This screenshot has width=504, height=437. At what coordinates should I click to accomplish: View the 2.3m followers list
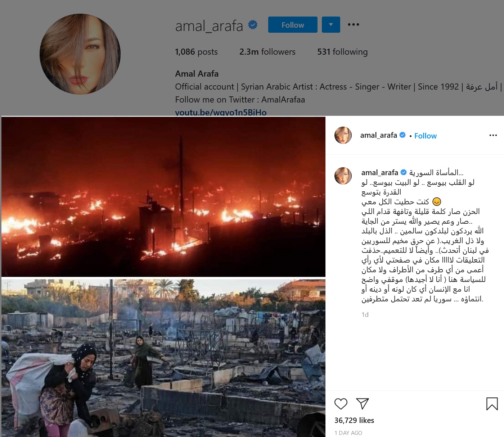267,52
